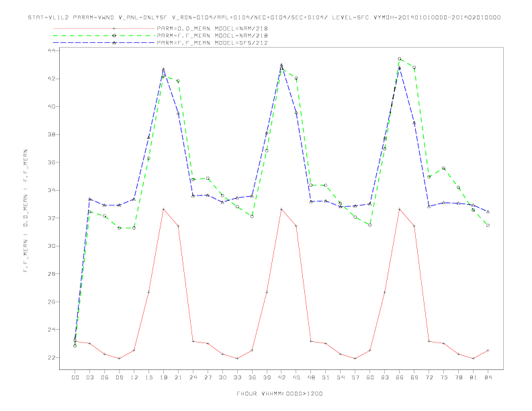Click x-axis forecast hour label 84
Image resolution: width=532 pixels, height=411 pixels.
[x=488, y=377]
